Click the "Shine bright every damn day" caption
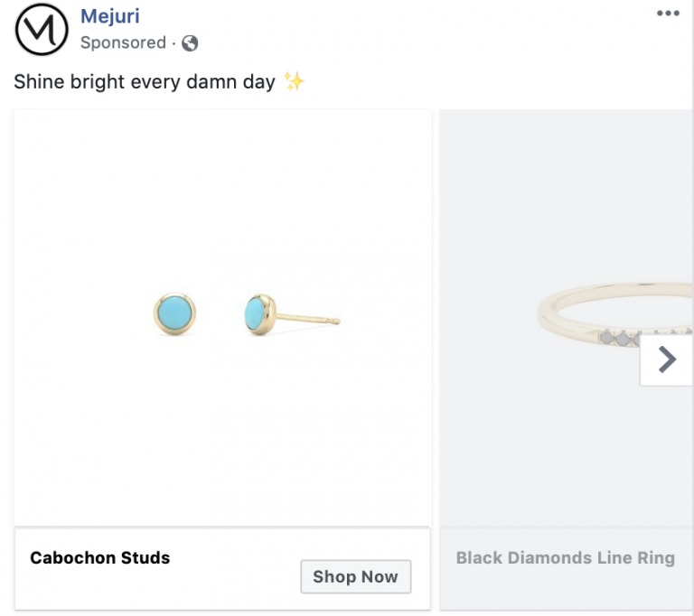Image resolution: width=694 pixels, height=616 pixels. pyautogui.click(x=145, y=81)
